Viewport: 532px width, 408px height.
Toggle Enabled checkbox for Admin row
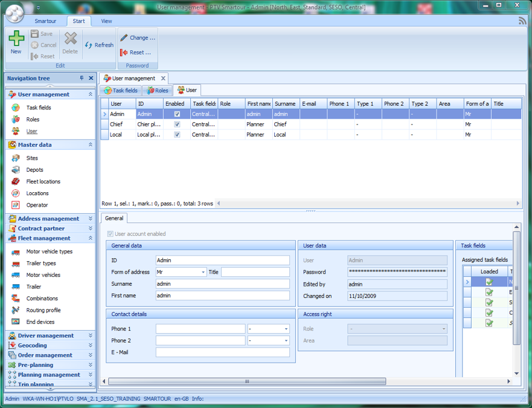pos(177,114)
